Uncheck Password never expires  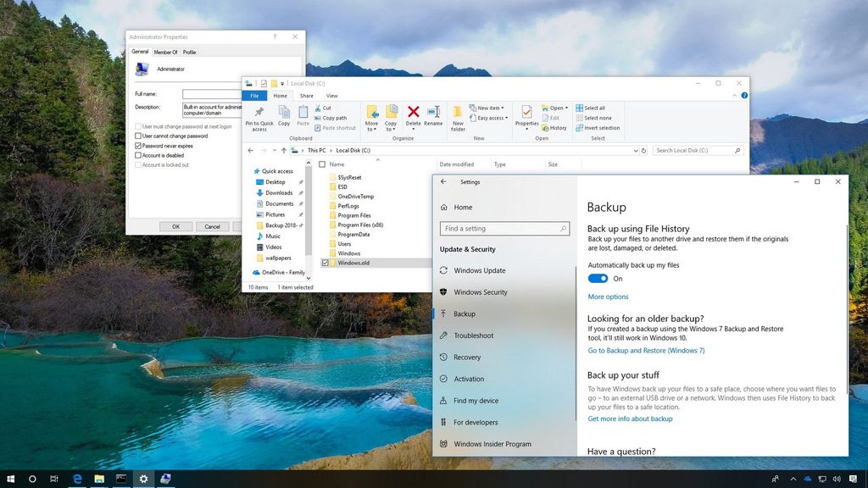click(x=138, y=145)
